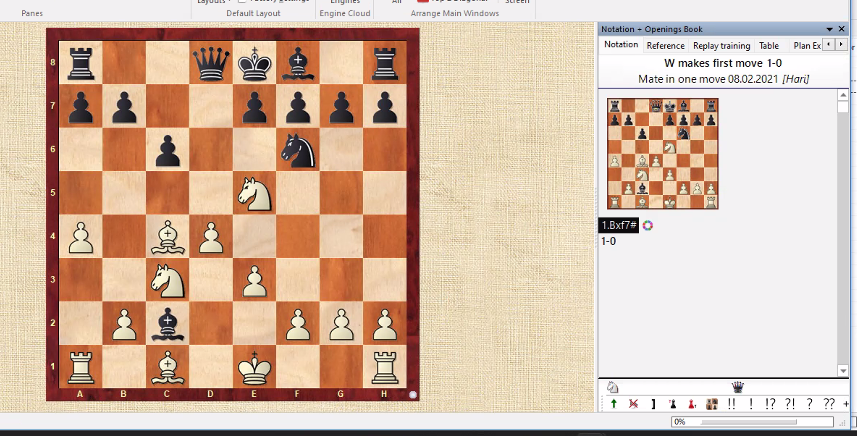
Task: Select the move 1.Bxf7# in notation
Action: pos(619,225)
